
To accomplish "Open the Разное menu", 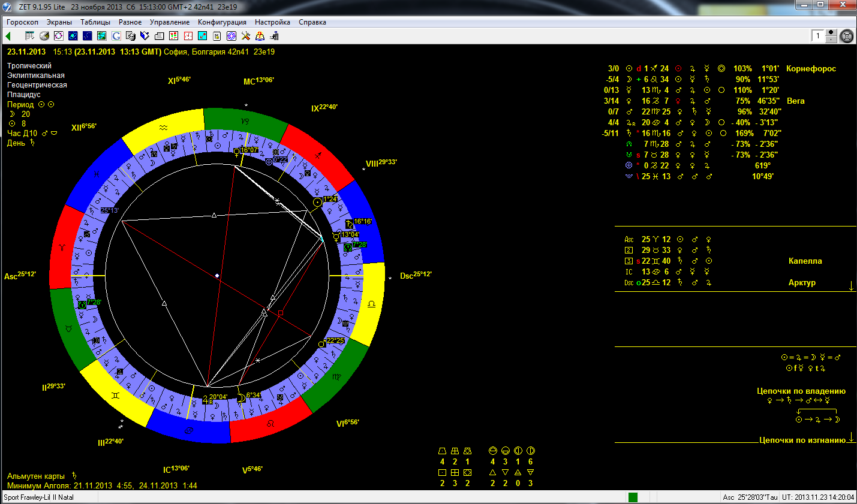I will 130,22.
